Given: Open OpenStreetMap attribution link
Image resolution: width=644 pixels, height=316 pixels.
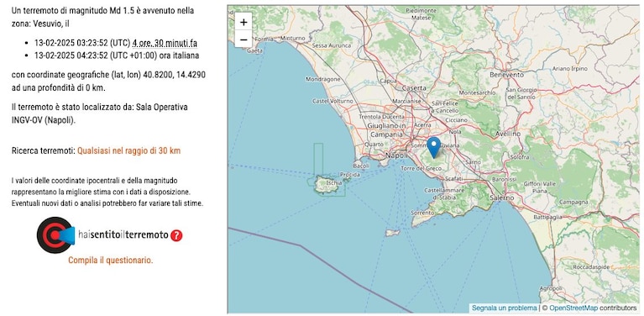Looking at the screenshot, I should pyautogui.click(x=573, y=308).
